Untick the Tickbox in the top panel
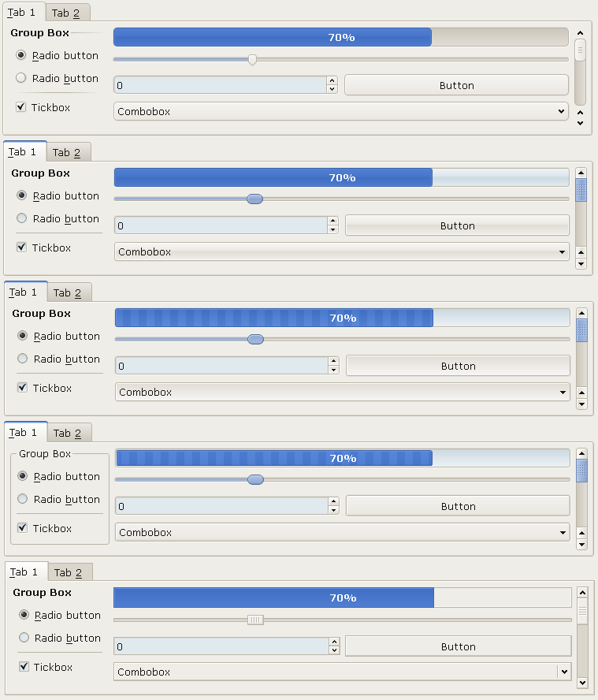The height and width of the screenshot is (700, 598). click(x=21, y=107)
